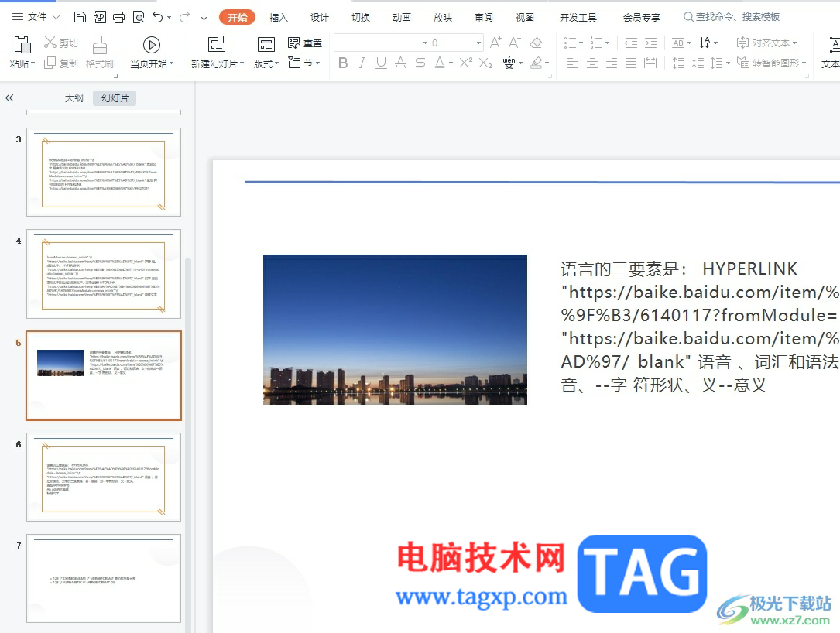840x633 pixels.
Task: Click the increase paragraph spacing icon
Action: click(679, 63)
